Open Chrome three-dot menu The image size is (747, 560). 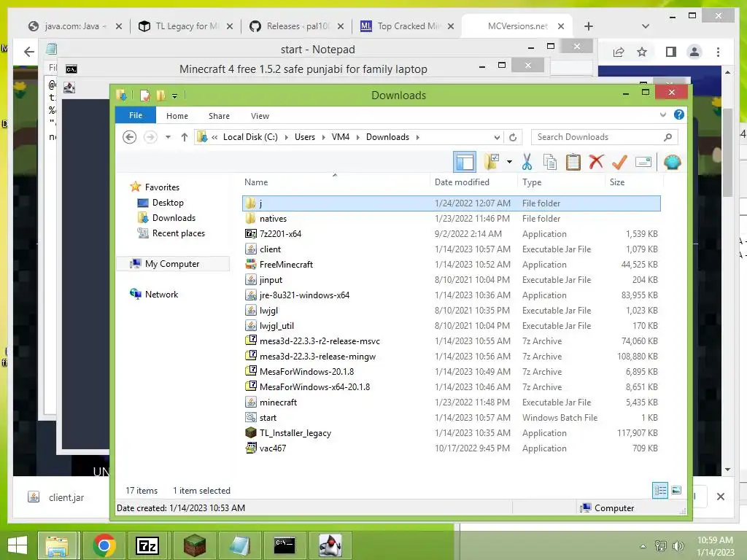click(x=718, y=52)
